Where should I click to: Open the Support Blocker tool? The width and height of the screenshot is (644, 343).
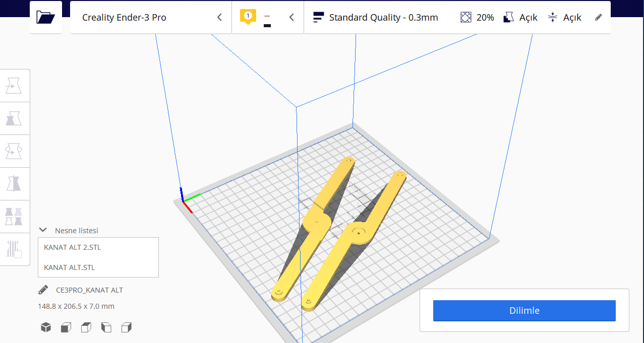point(15,249)
